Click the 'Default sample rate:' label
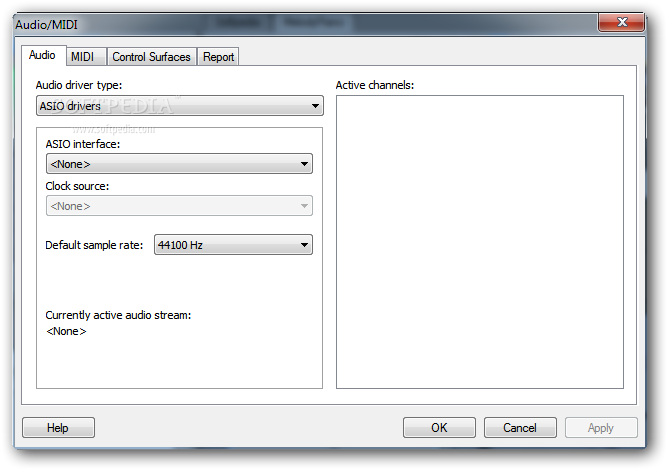668x470 pixels. coord(94,245)
